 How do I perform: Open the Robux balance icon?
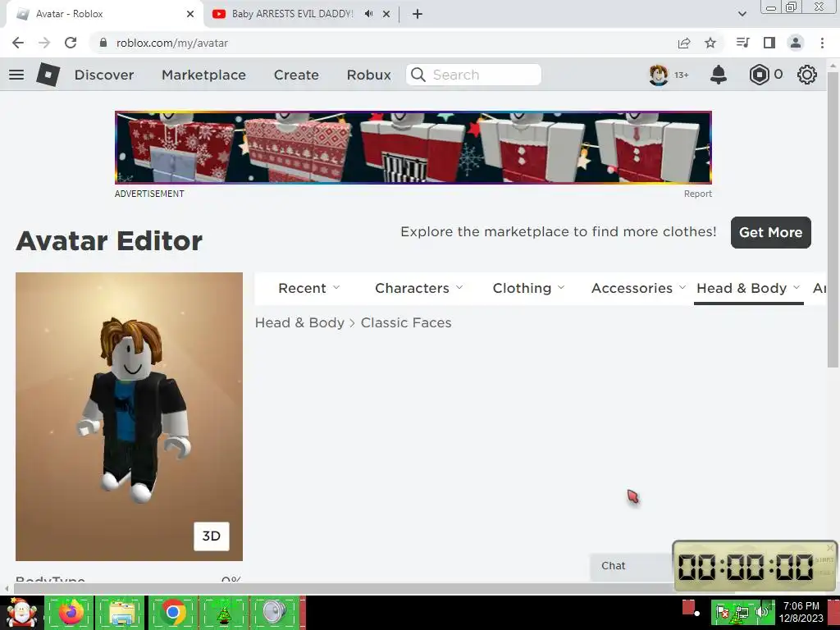759,75
